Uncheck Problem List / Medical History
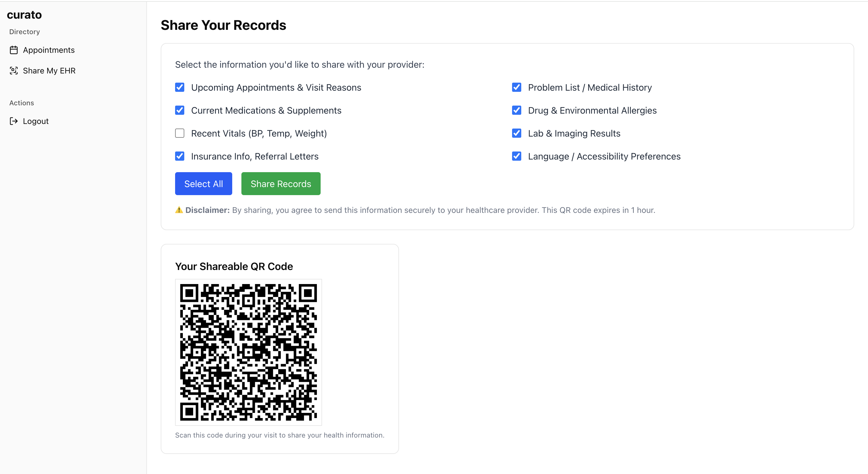 pos(516,88)
